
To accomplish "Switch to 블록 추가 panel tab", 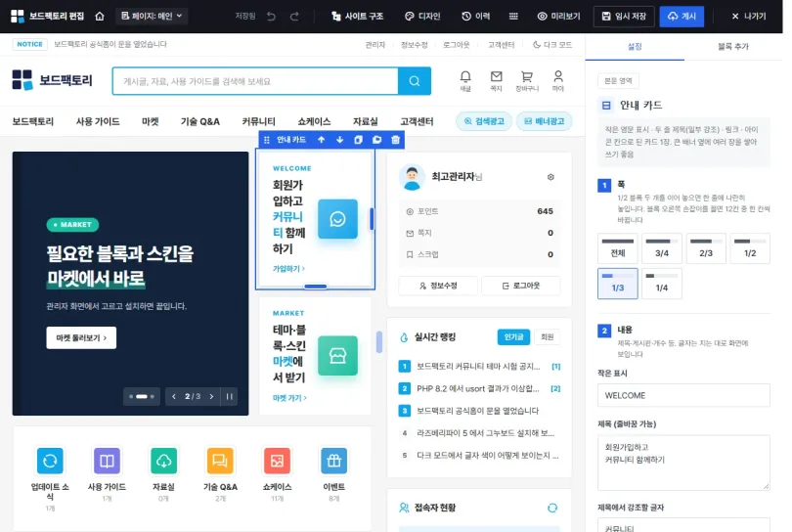I will click(x=733, y=47).
